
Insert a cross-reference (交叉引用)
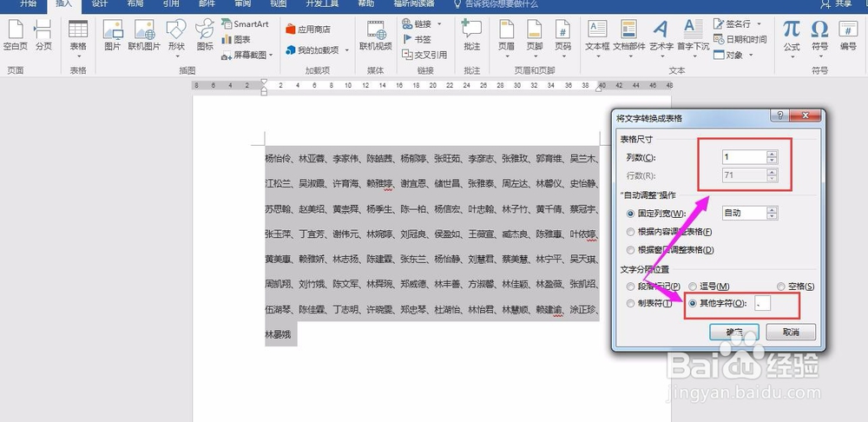[424, 55]
